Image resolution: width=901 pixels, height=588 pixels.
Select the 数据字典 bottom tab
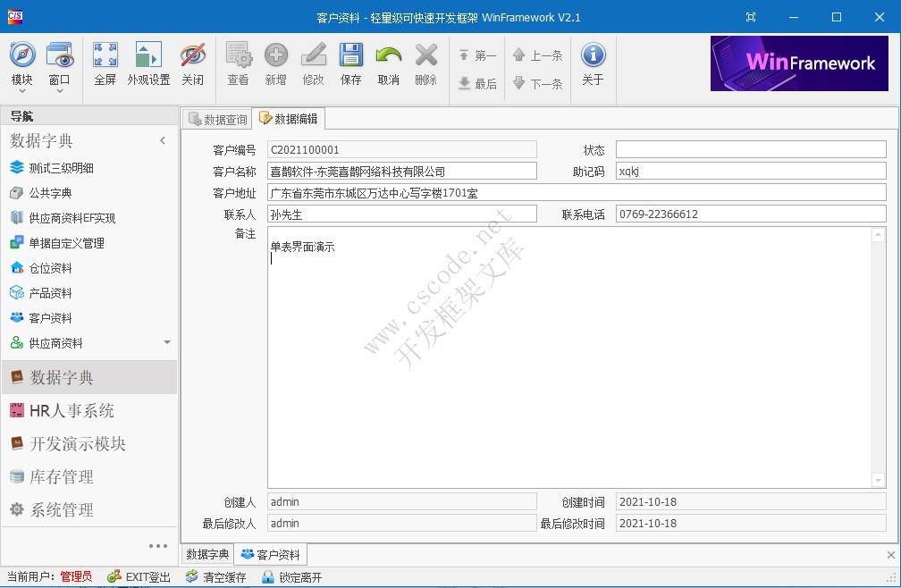point(206,554)
